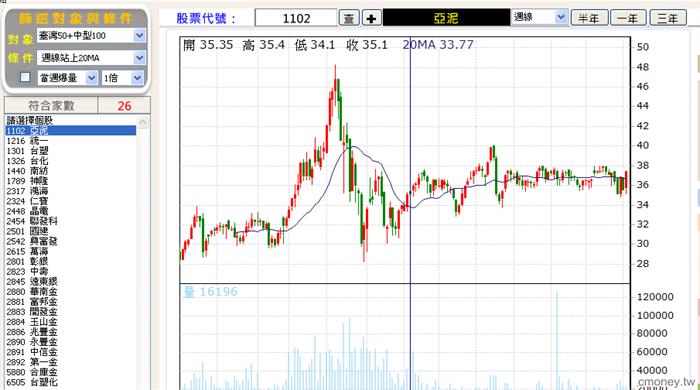Open the 週線 period dropdown
This screenshot has height=390, width=700.
tap(561, 17)
